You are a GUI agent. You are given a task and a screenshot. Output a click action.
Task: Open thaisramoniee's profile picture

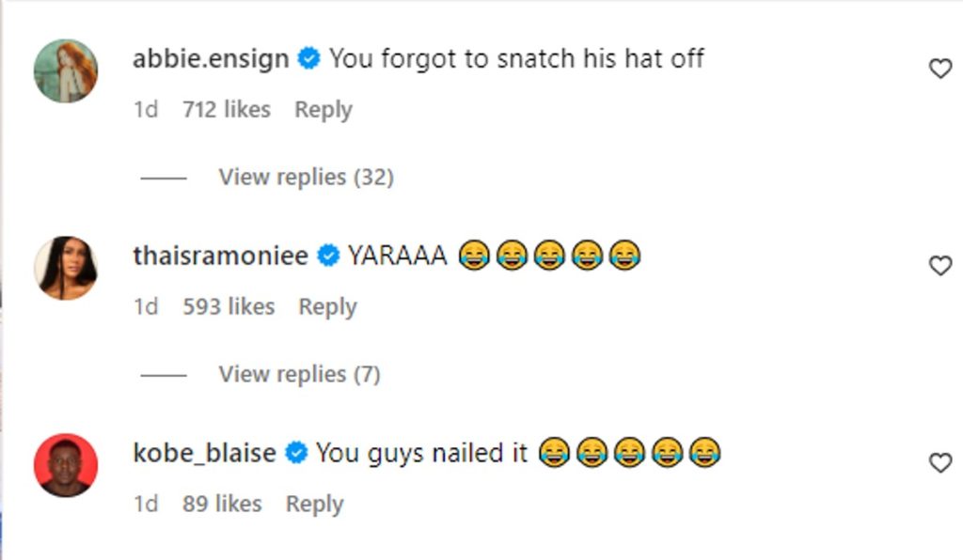pyautogui.click(x=66, y=268)
